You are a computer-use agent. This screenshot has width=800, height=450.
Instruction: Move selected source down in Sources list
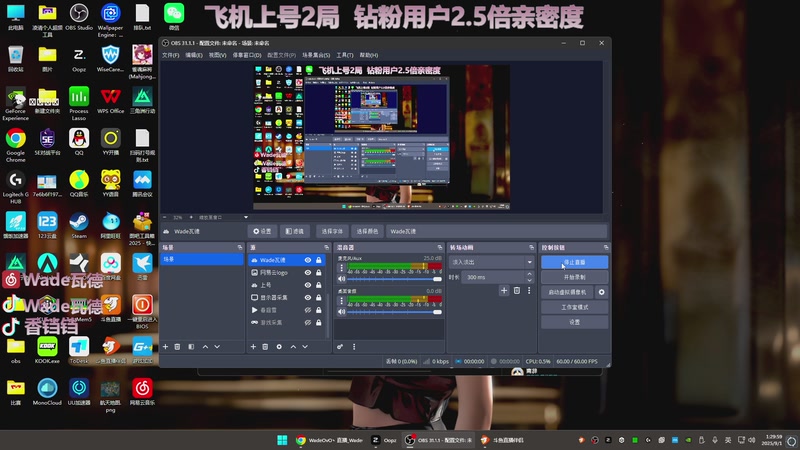pyautogui.click(x=305, y=347)
